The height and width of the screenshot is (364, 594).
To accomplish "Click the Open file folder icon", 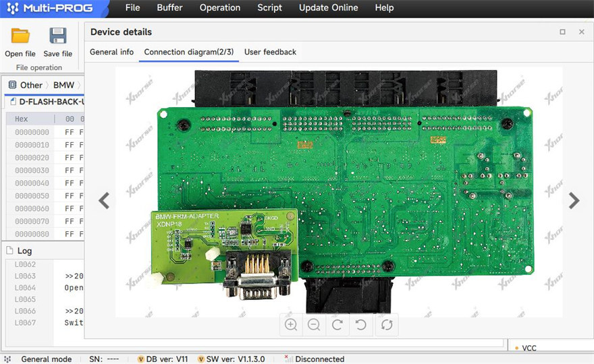I will pos(20,36).
